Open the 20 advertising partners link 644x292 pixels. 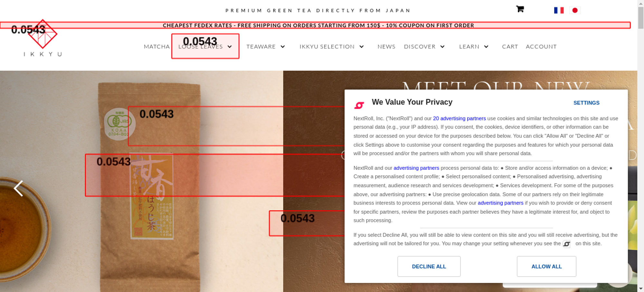(x=459, y=118)
